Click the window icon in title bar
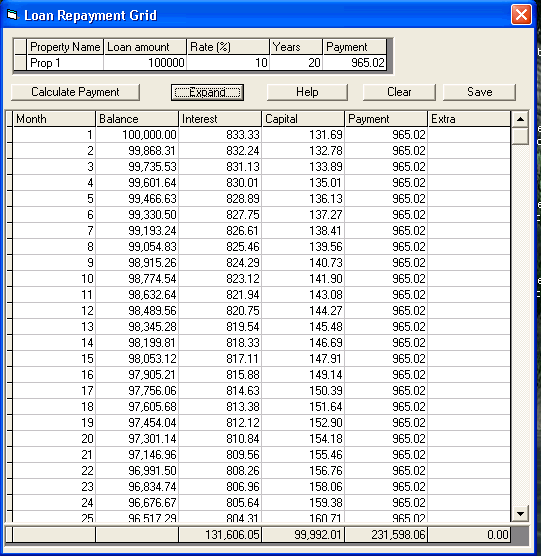Image resolution: width=541 pixels, height=556 pixels. coord(12,15)
